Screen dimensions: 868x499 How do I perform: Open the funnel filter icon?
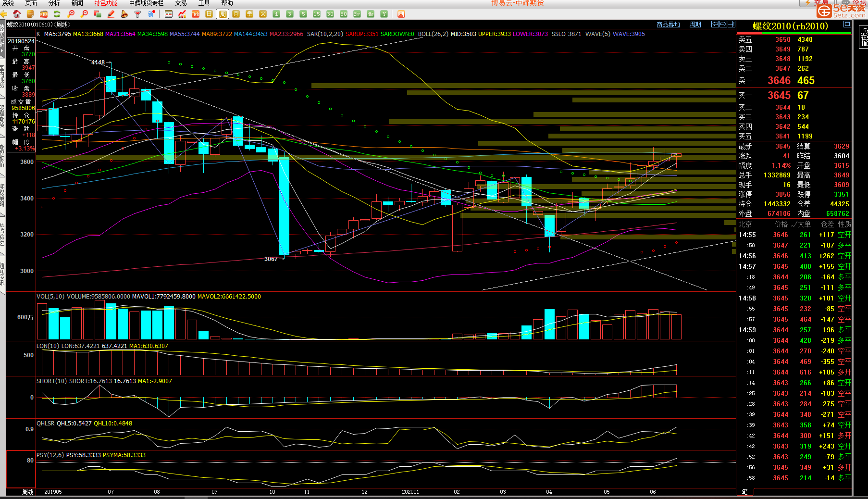tap(138, 14)
